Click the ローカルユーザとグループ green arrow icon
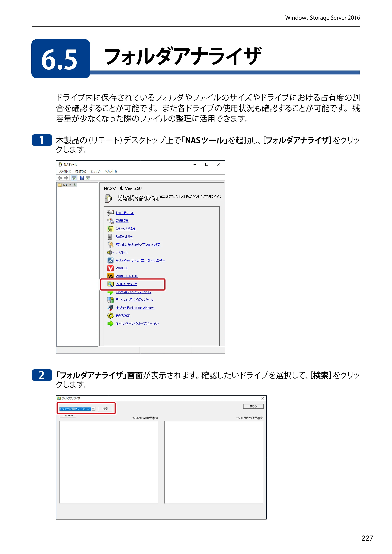 (110, 324)
